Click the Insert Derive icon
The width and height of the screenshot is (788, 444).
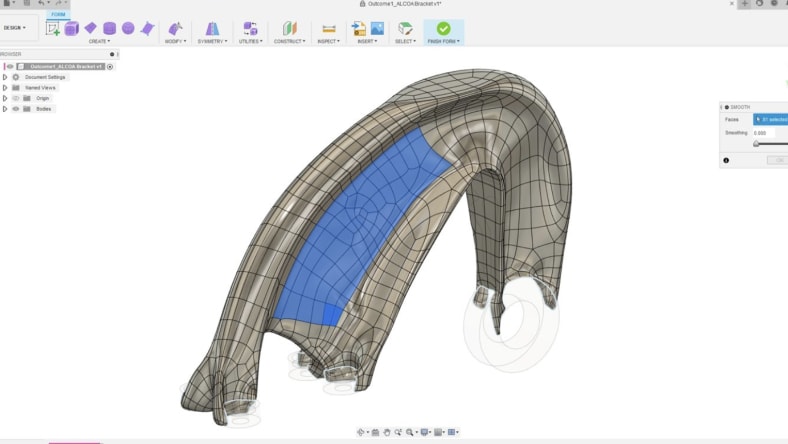coord(358,29)
